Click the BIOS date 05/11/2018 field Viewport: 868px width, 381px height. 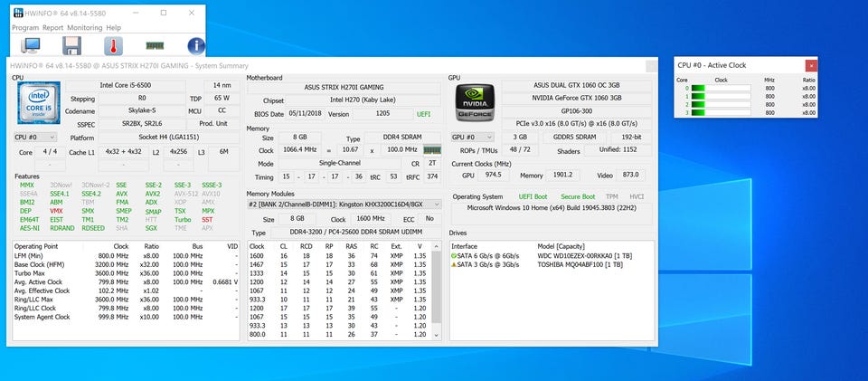point(306,114)
